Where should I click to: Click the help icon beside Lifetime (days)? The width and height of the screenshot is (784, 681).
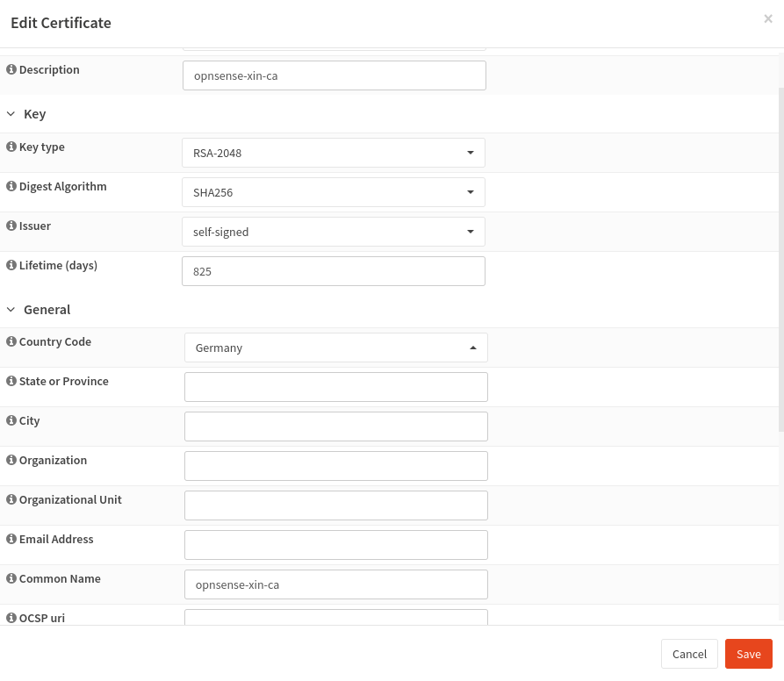click(11, 265)
